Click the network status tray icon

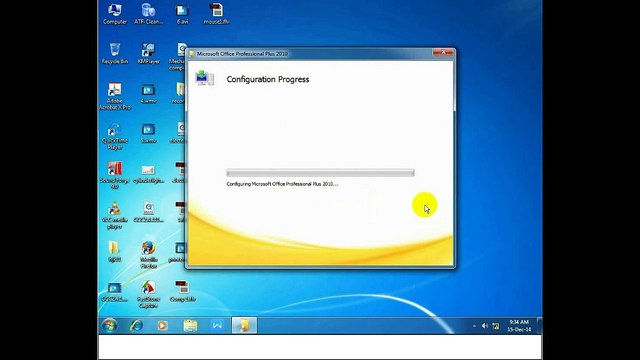(496, 326)
